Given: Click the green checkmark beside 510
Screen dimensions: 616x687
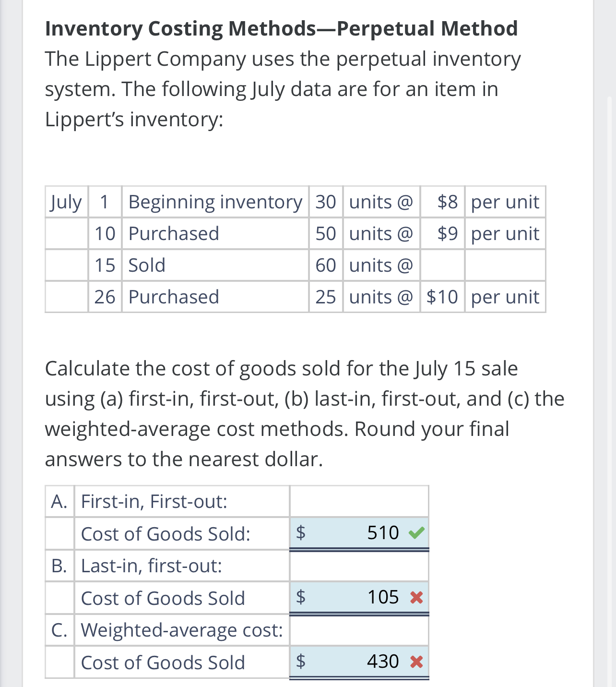Looking at the screenshot, I should coord(415,532).
